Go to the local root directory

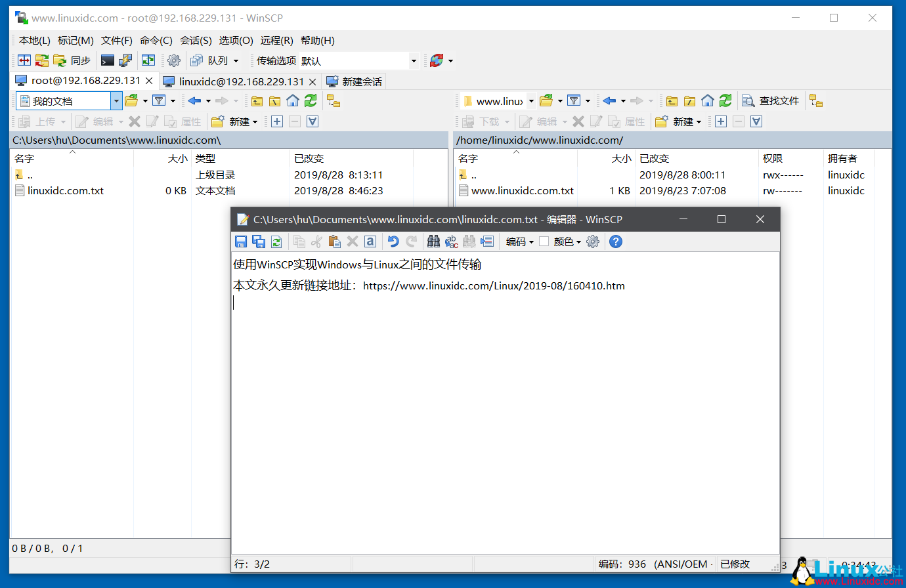click(x=275, y=100)
